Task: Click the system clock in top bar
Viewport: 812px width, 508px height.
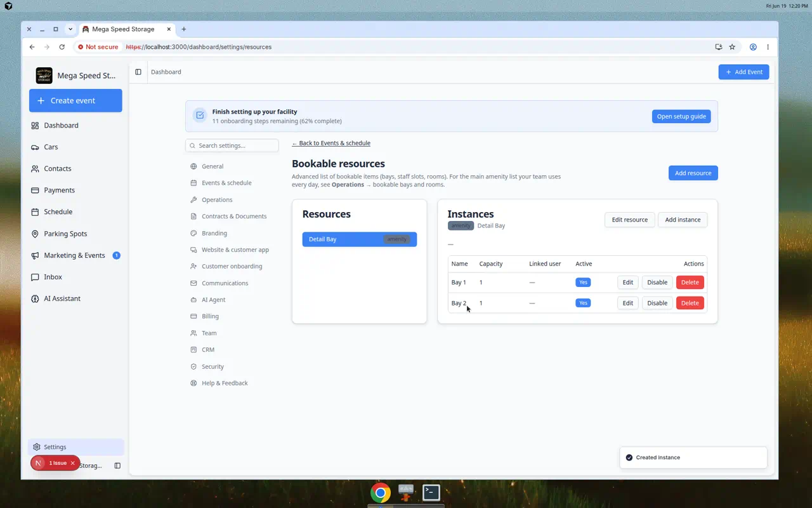Action: click(x=787, y=6)
